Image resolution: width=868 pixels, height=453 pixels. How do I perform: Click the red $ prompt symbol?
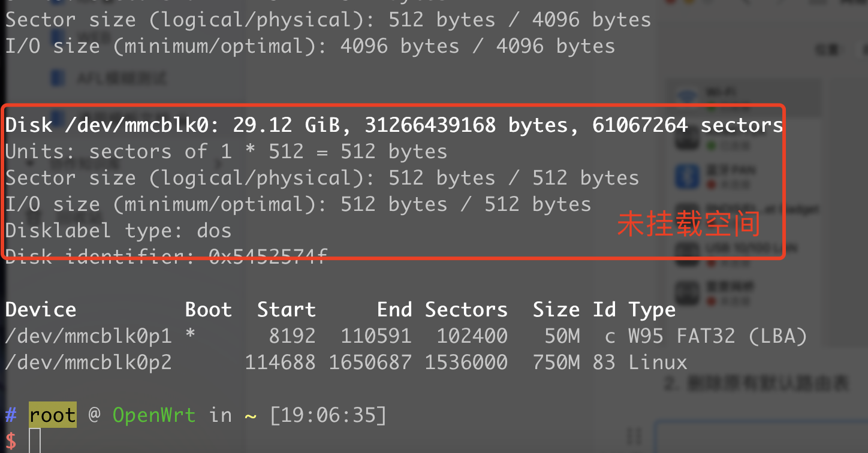(11, 442)
